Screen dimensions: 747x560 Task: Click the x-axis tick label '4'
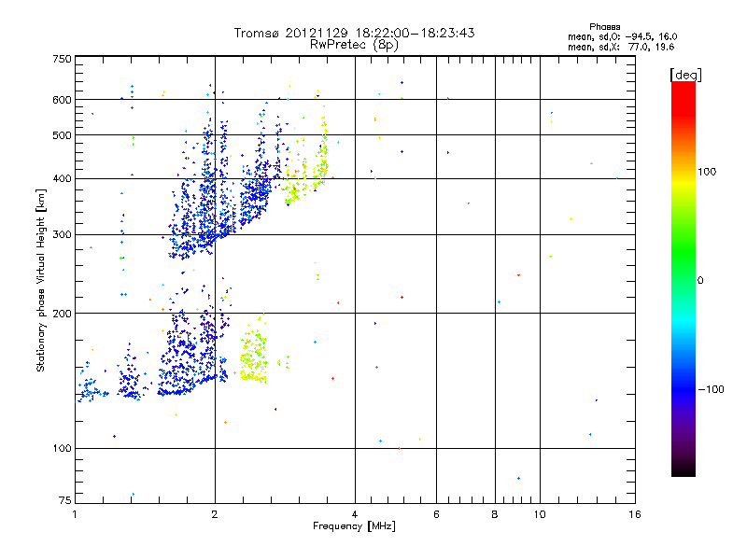[355, 514]
